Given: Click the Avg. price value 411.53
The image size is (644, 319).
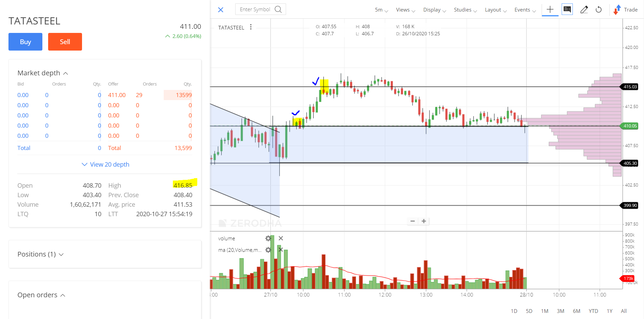Looking at the screenshot, I should (183, 204).
